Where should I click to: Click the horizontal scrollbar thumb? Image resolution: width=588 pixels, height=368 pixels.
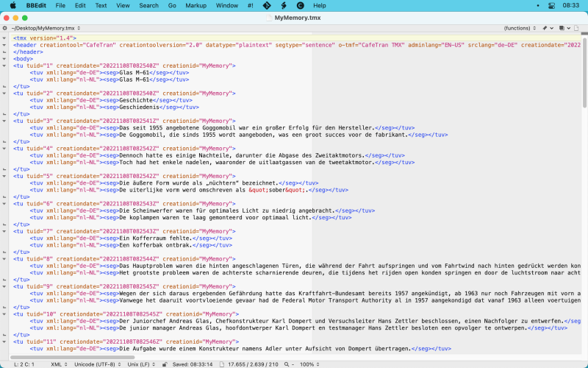(72, 358)
